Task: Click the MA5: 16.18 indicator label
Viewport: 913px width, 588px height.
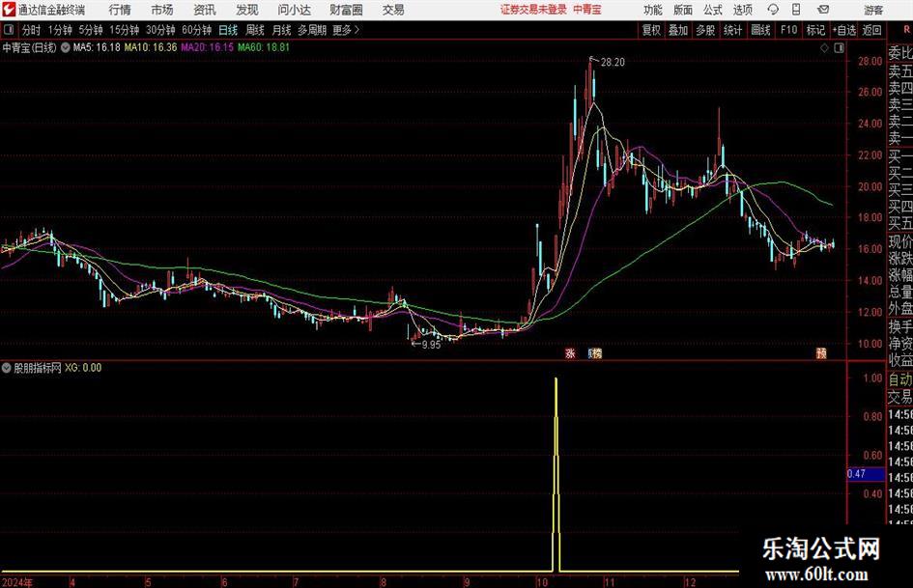Action: [97, 47]
